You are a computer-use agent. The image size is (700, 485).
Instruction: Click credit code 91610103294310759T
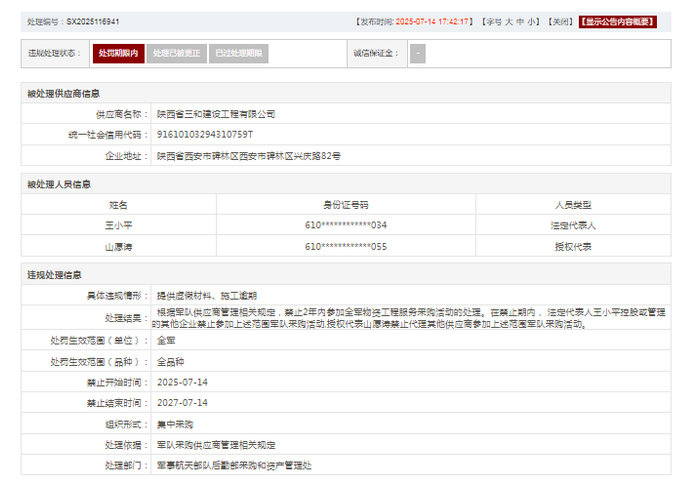click(x=205, y=135)
